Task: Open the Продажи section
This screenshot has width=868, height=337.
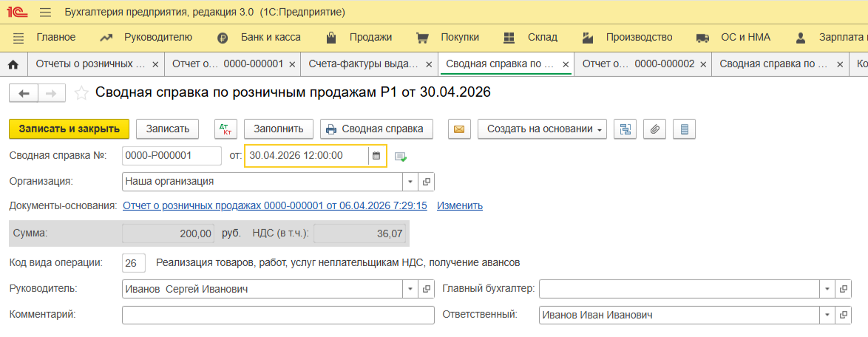Action: [x=370, y=38]
